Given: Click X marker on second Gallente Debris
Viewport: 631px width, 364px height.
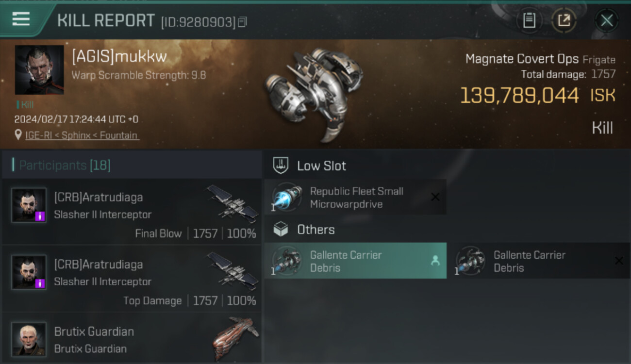Looking at the screenshot, I should coord(619,261).
